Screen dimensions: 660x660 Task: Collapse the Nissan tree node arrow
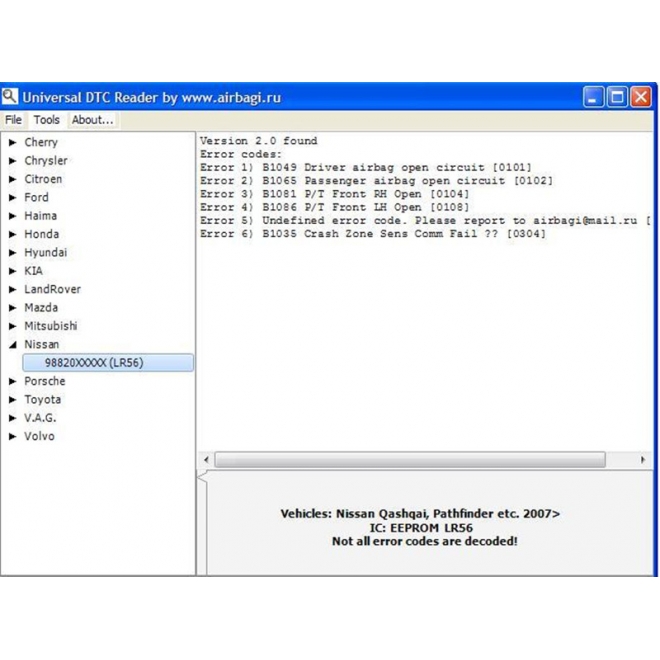13,345
